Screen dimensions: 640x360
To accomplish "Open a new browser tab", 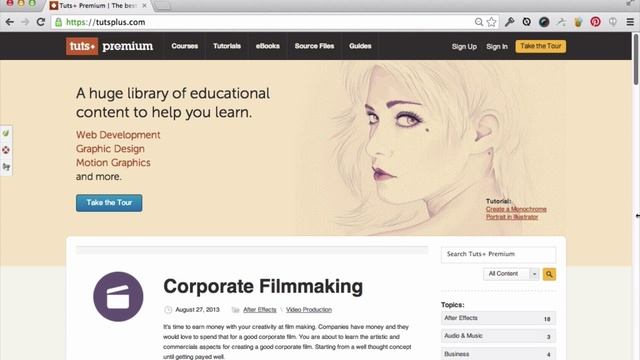I will pos(162,5).
